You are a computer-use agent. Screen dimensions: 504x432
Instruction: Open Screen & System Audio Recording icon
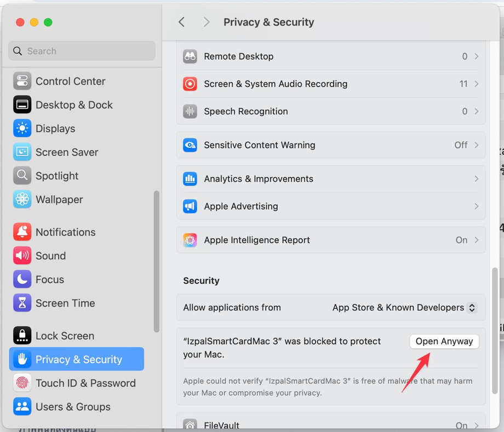coord(190,84)
